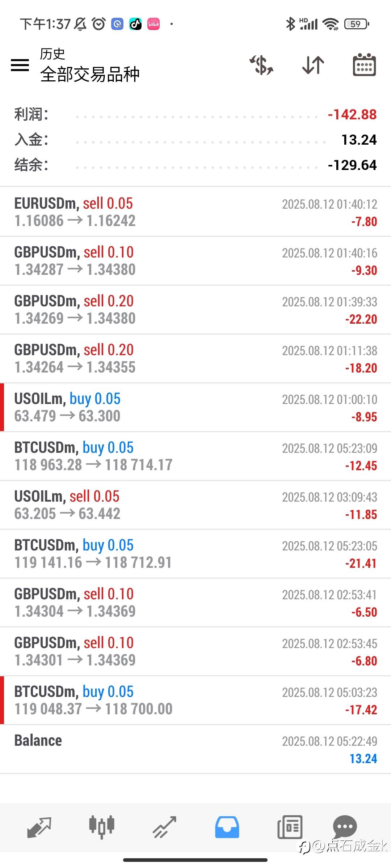Open the calendar date range picker
The height and width of the screenshot is (868, 391).
tap(364, 65)
